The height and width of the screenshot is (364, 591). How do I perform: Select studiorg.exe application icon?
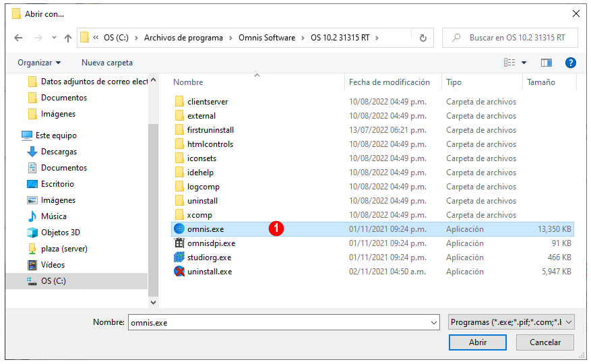pyautogui.click(x=179, y=257)
